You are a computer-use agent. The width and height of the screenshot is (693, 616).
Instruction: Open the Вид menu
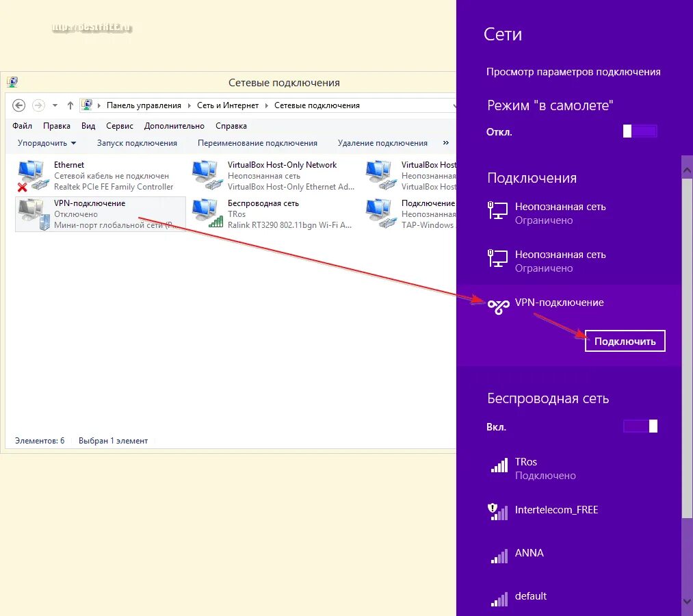[x=88, y=125]
